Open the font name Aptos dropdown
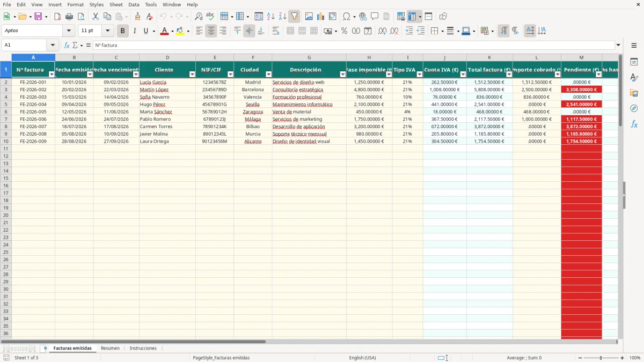This screenshot has width=644, height=362. (x=69, y=31)
